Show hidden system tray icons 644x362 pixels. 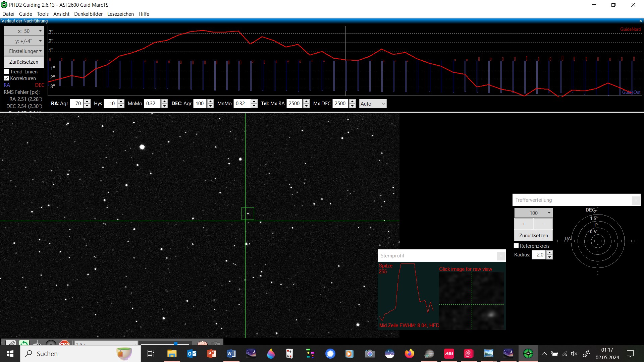click(x=544, y=354)
